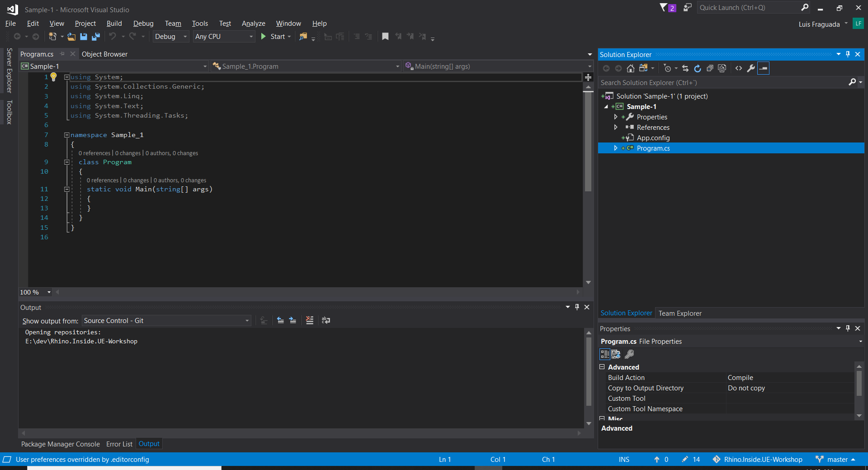
Task: Open the Toolbox side tab
Action: (9, 112)
